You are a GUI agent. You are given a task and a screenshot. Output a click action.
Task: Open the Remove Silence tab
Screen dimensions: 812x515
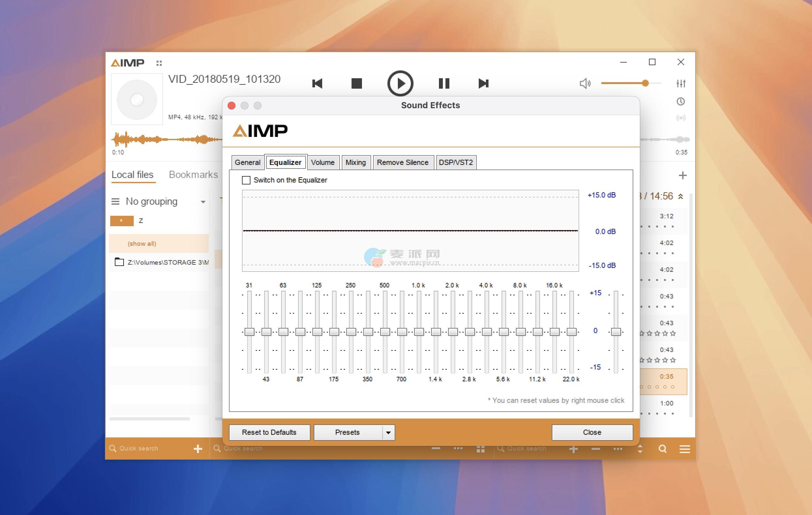(x=403, y=162)
